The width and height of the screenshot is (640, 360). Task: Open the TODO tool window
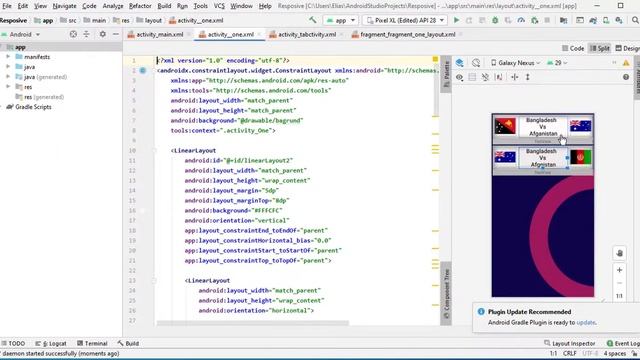click(x=13, y=344)
